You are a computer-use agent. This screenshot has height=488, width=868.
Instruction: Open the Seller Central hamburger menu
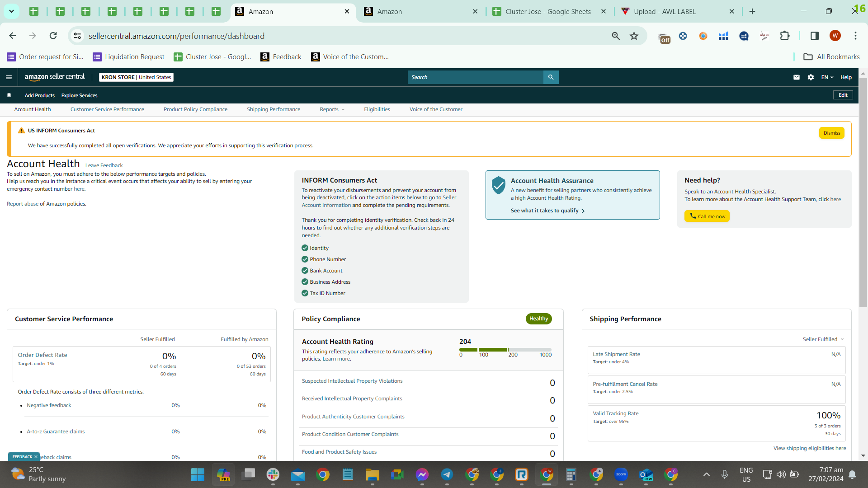[x=9, y=77]
